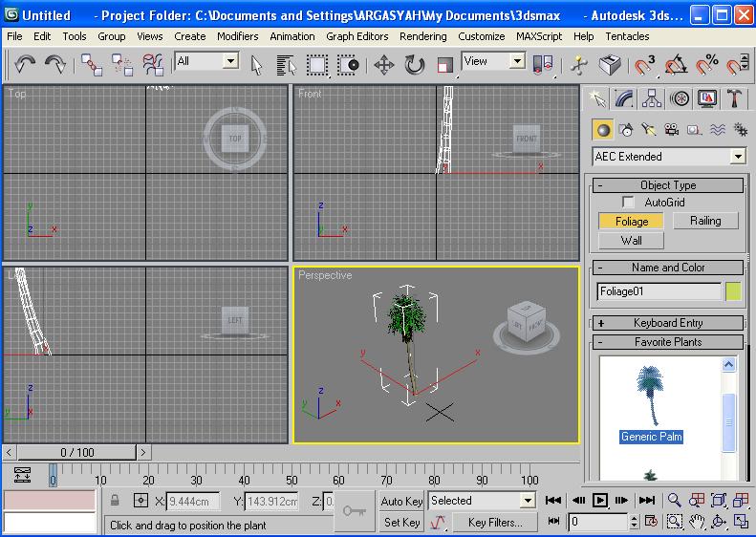Open the Modifiers menu
This screenshot has width=756, height=537.
coord(237,36)
